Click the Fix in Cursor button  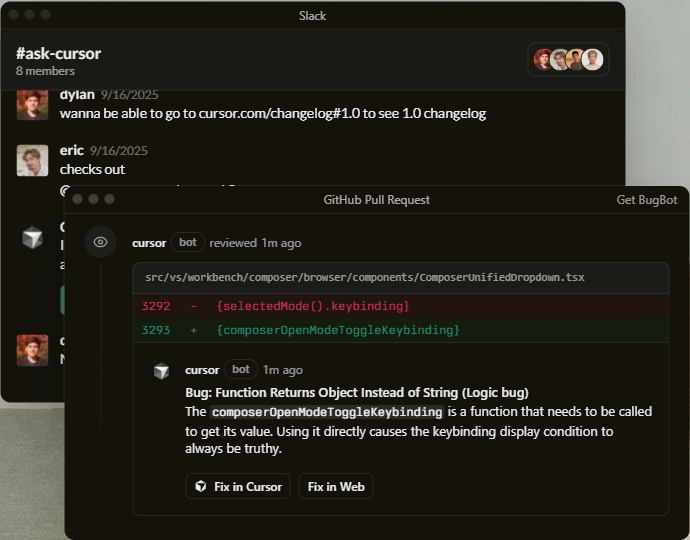click(238, 487)
